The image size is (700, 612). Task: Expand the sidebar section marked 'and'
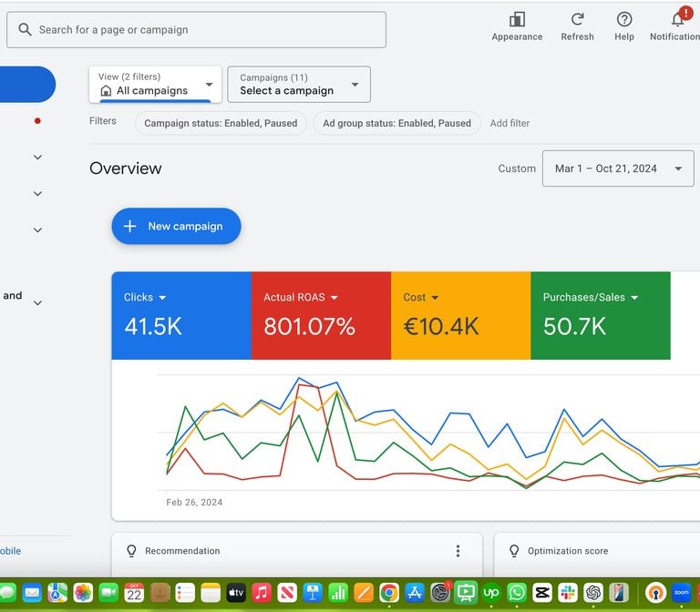38,303
